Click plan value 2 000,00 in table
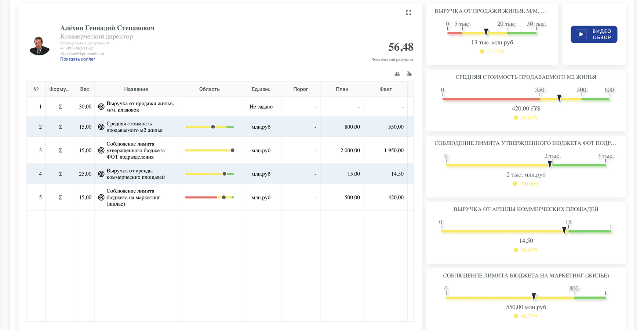This screenshot has width=644, height=330. point(350,150)
